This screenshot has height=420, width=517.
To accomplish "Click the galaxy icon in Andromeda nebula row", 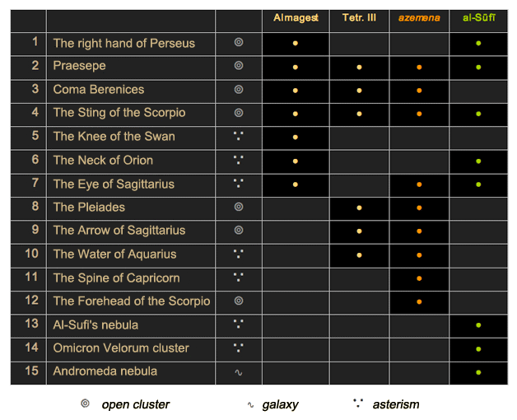I will coord(239,372).
